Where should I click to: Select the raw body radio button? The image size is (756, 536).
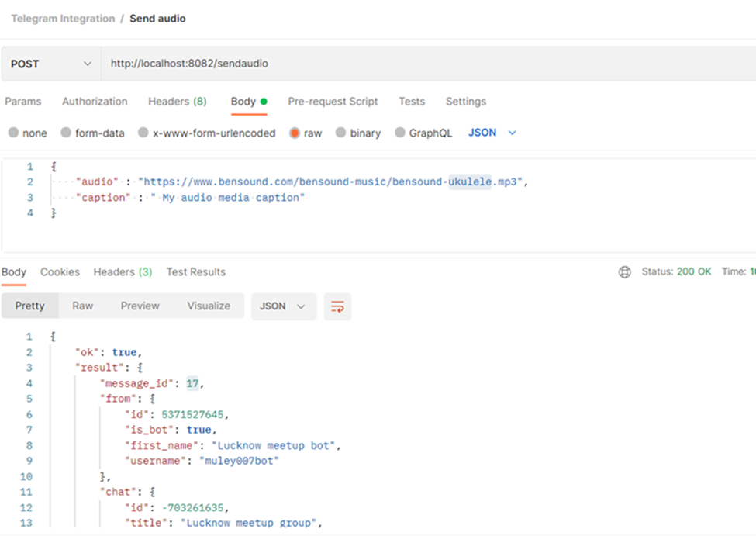point(295,133)
